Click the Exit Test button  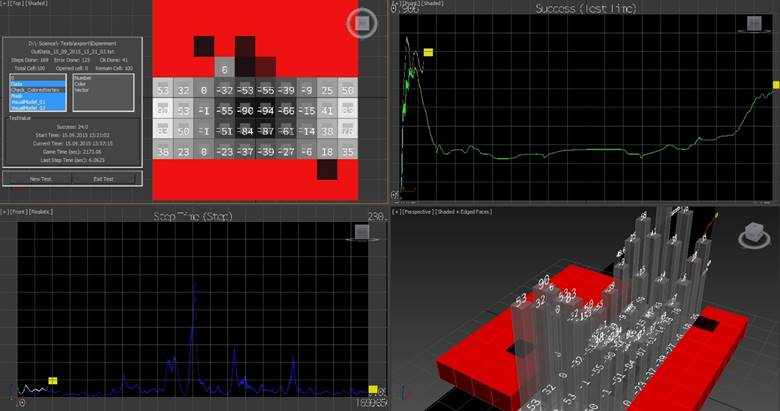click(x=103, y=179)
